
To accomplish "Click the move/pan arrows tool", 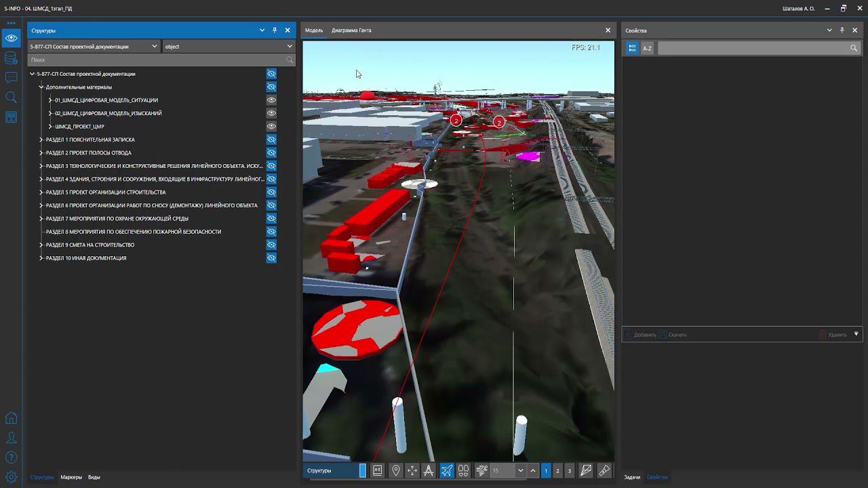I will (412, 470).
